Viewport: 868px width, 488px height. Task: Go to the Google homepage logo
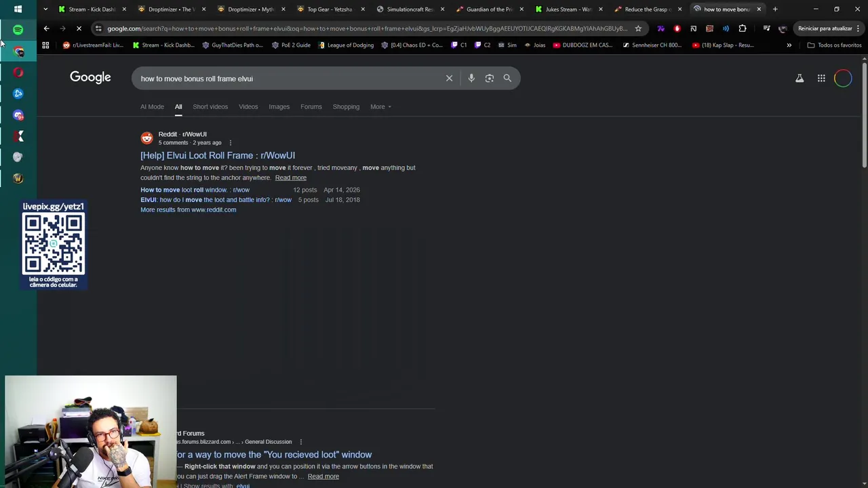(90, 77)
